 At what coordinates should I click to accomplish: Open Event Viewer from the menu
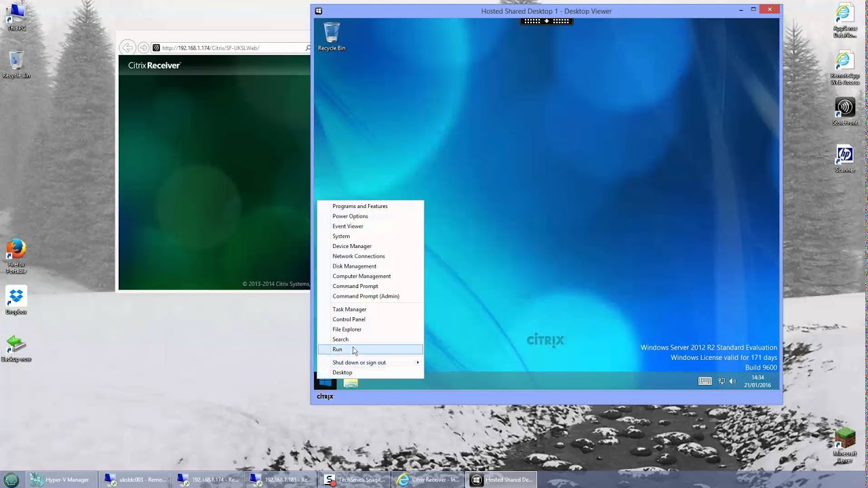click(370, 226)
